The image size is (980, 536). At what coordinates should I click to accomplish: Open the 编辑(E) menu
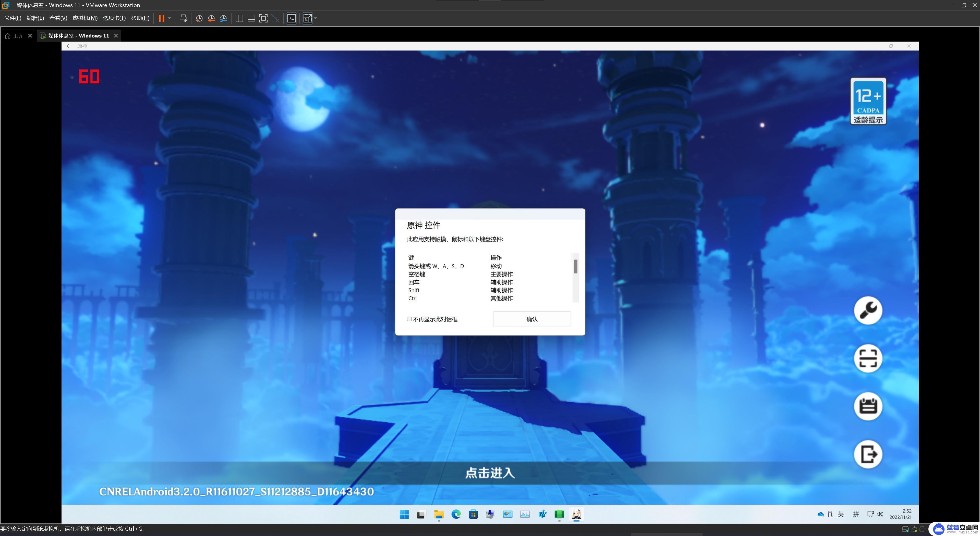35,18
